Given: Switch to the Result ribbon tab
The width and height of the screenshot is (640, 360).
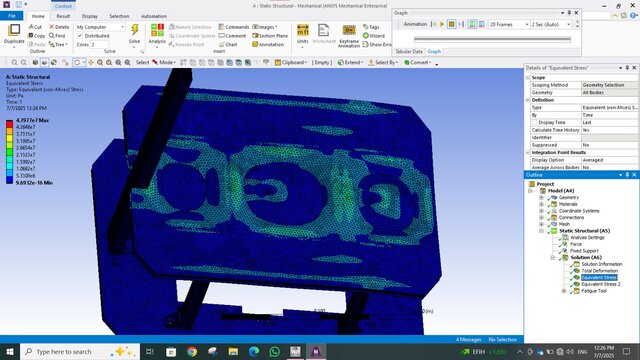Looking at the screenshot, I should [x=63, y=16].
